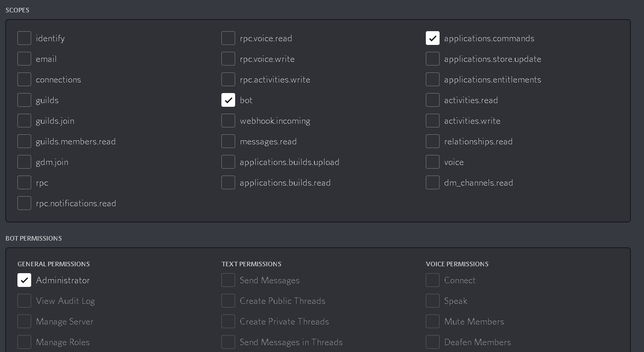Enable the identify scope
Viewport: 644px width, 352px height.
pyautogui.click(x=24, y=38)
